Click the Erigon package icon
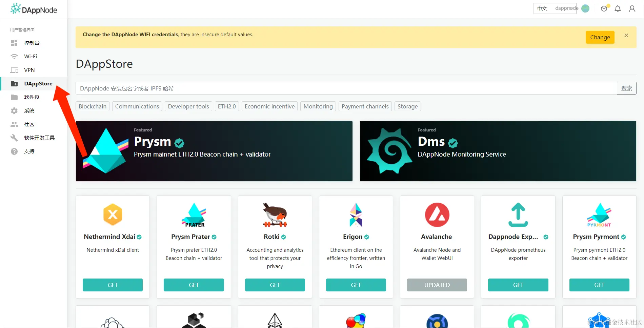Screen dimensions: 644x328 coord(356,215)
